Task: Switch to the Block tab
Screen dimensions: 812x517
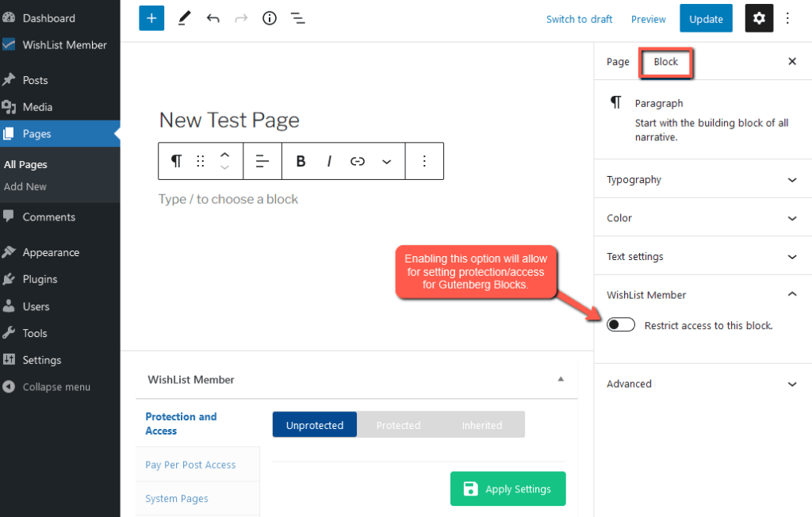Action: [665, 62]
